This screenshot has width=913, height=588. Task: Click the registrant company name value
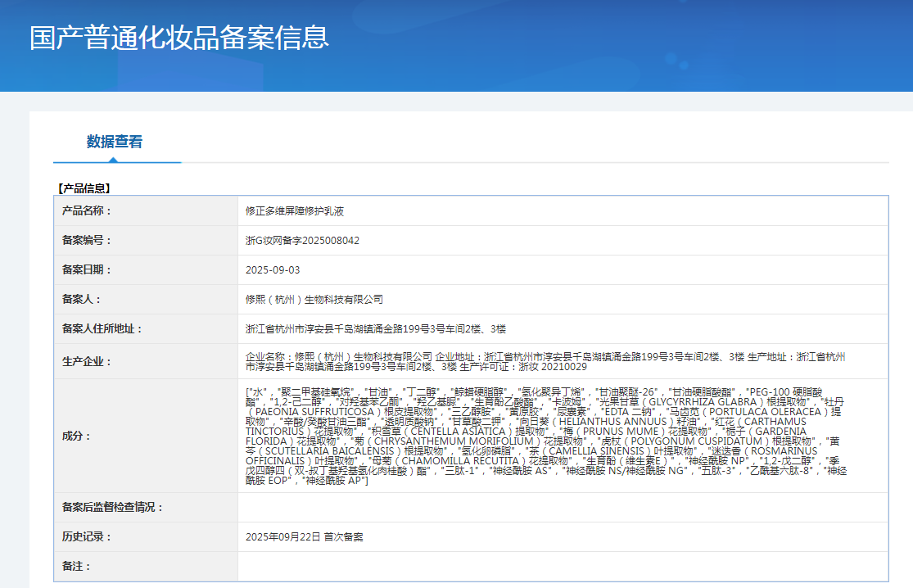coord(314,300)
